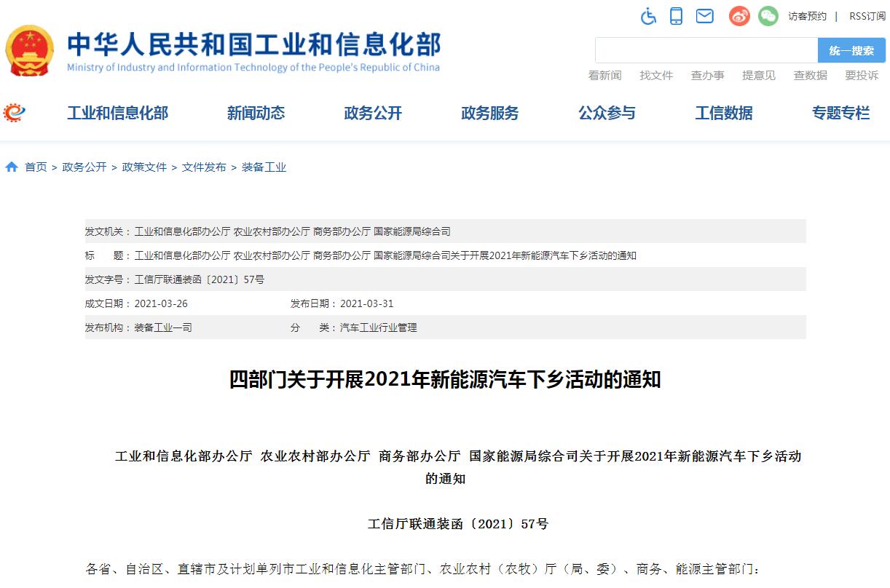Viewport: 890px width, 588px height.
Task: Click 发布日期 2021-03-31
Action: coord(342,303)
